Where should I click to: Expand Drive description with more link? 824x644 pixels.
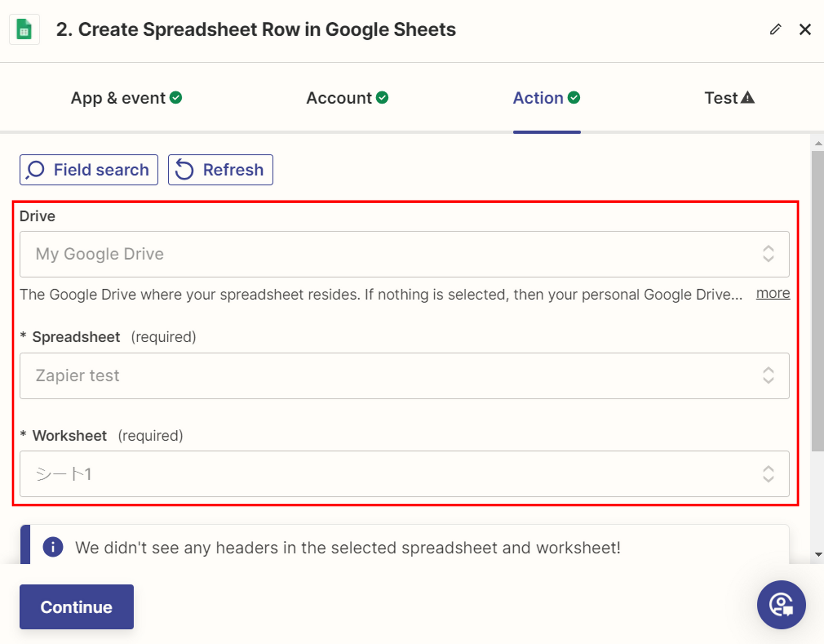tap(772, 293)
